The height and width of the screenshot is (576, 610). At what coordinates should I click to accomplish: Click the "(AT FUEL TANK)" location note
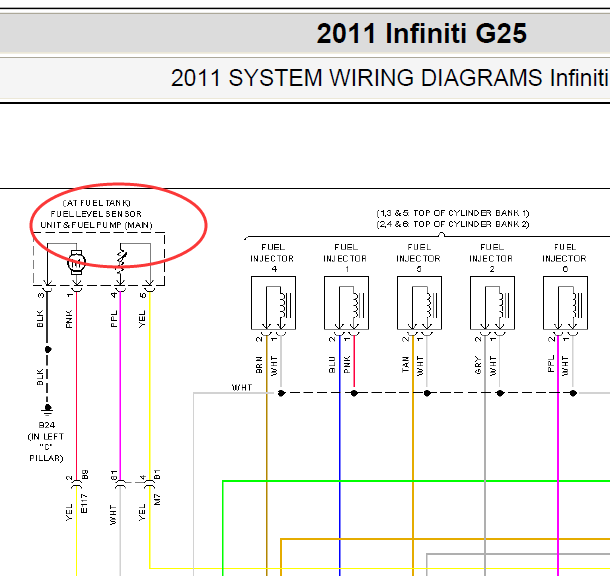(x=96, y=203)
